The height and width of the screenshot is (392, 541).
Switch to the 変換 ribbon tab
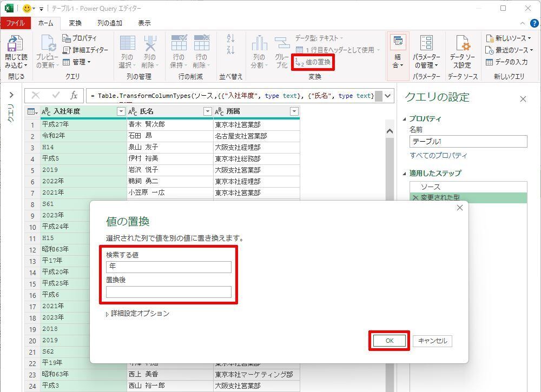click(x=75, y=23)
